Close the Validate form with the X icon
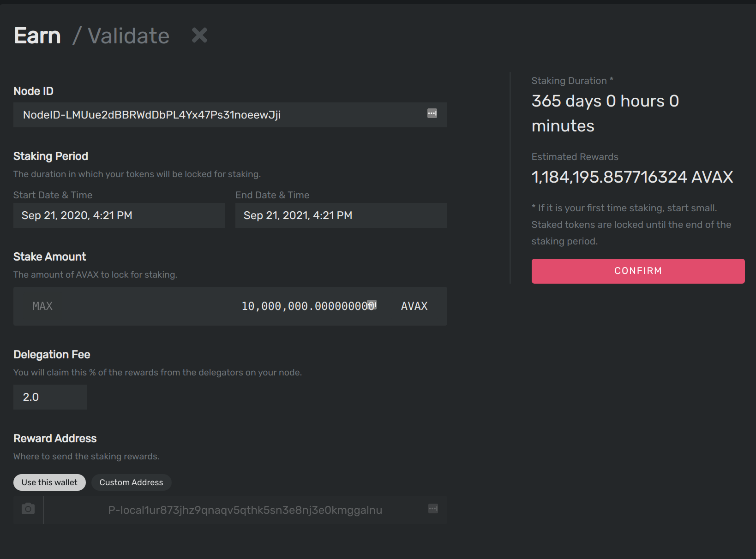This screenshot has height=559, width=756. 199,35
